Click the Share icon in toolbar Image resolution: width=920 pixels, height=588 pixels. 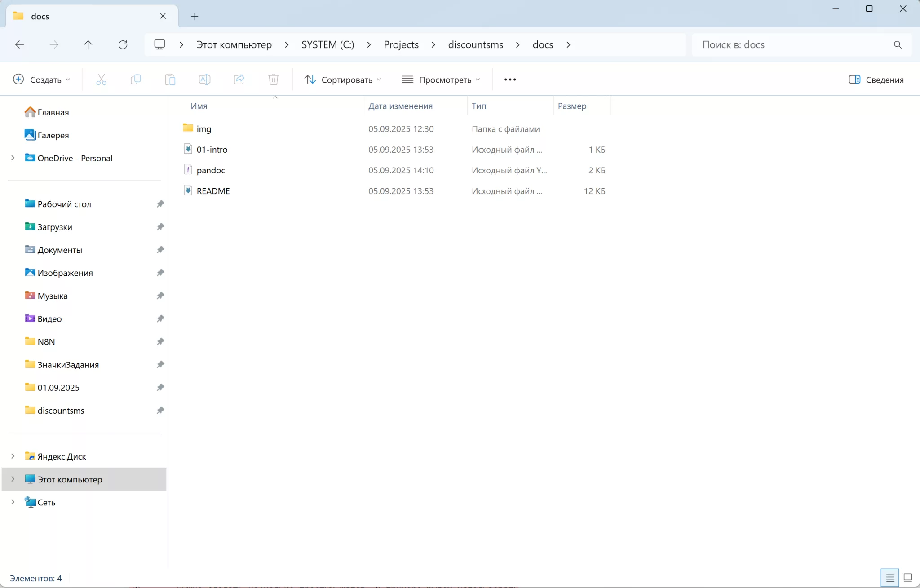pos(239,80)
